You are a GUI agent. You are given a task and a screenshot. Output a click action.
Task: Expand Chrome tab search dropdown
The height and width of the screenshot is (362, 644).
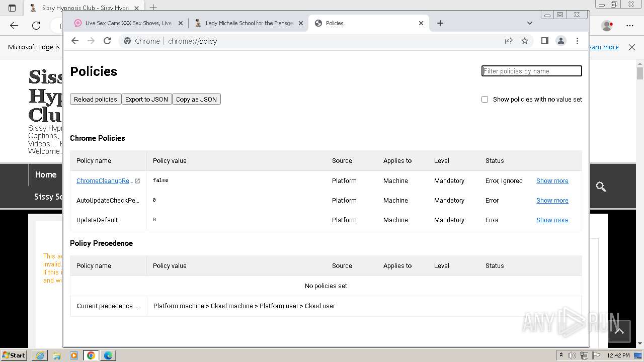[x=530, y=23]
